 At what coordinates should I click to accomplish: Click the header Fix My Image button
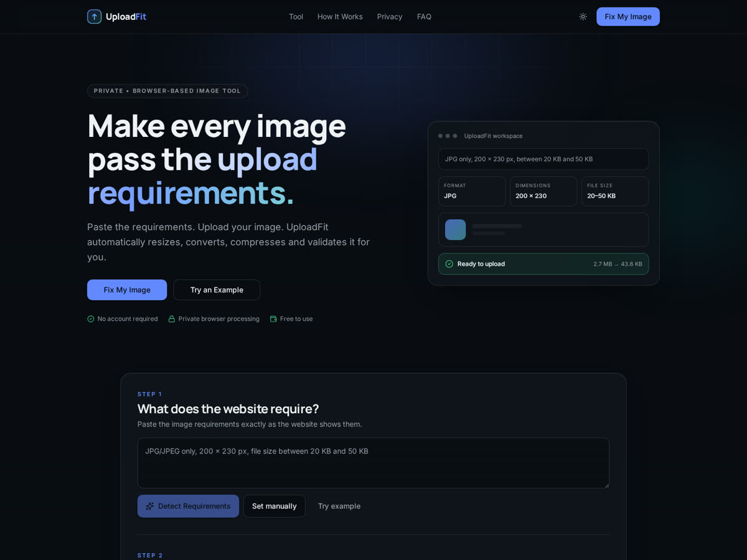(x=628, y=17)
